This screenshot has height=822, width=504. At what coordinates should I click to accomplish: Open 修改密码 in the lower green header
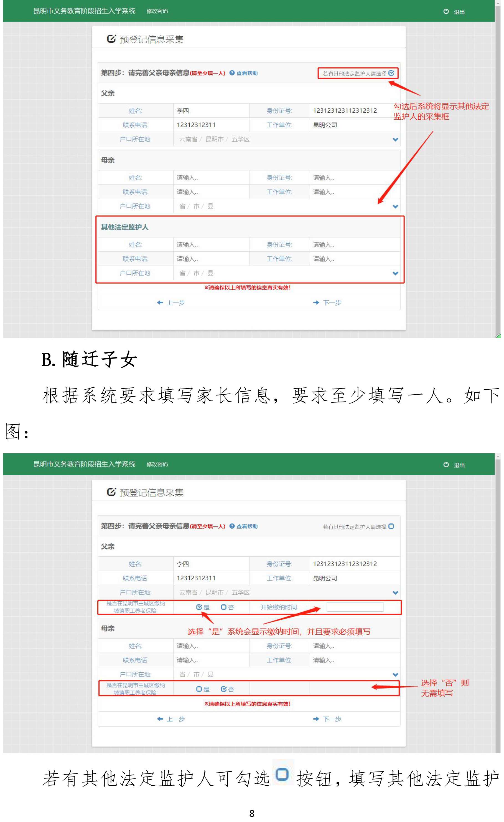[157, 464]
